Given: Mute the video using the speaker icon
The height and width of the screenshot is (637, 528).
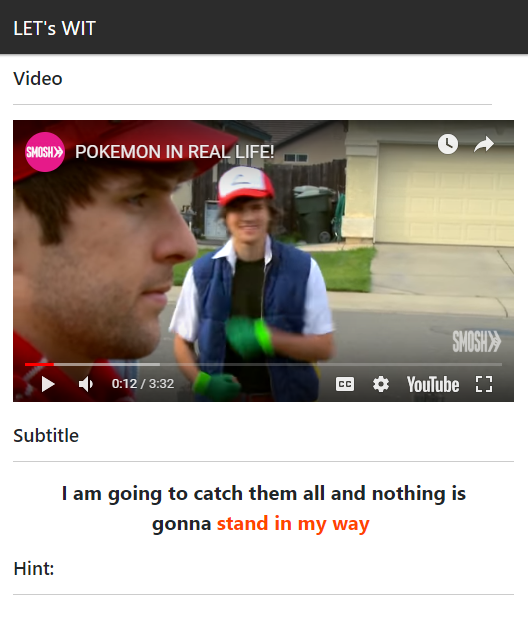Looking at the screenshot, I should [85, 384].
